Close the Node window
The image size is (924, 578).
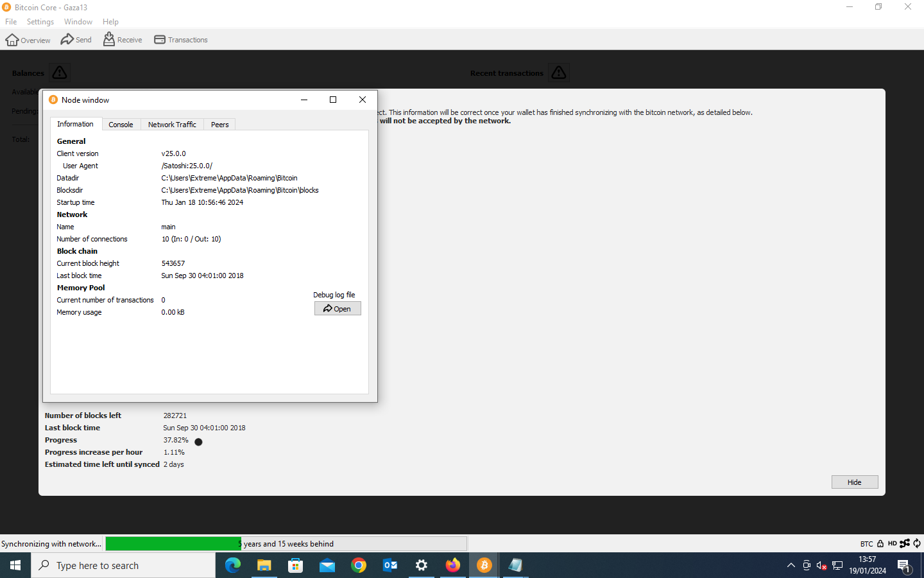363,100
